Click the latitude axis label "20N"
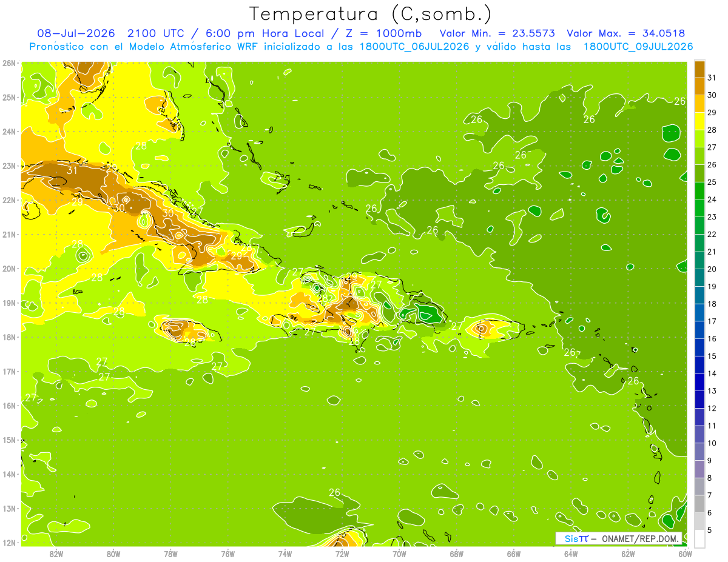 [9, 269]
